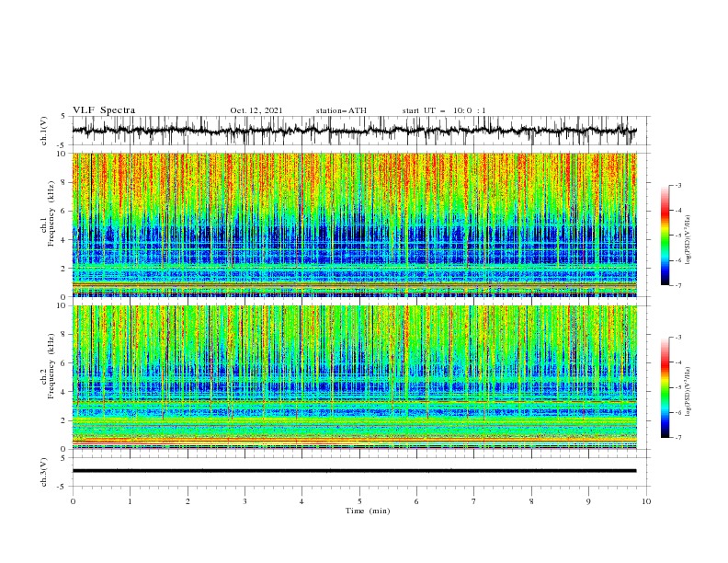This screenshot has height=563, width=728.
Task: Click tick label "10" on the Time axis
Action: click(x=646, y=501)
